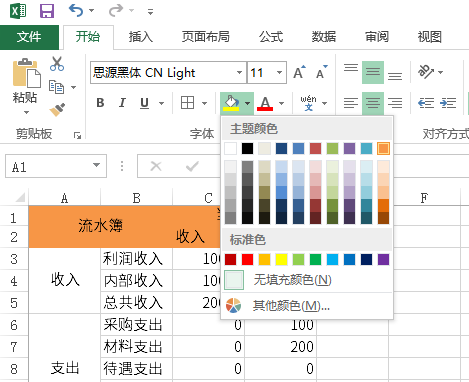Increase font size with larger A icon

tap(299, 72)
